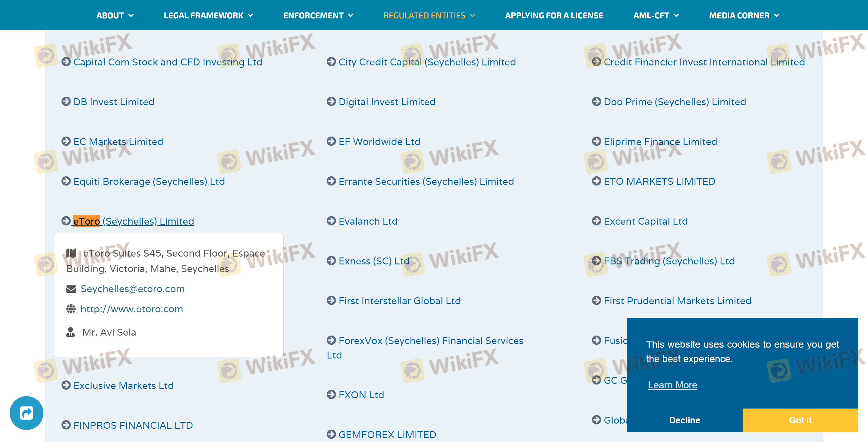Click arrow icon beside DB Invest Limited
Image resolution: width=868 pixels, height=442 pixels.
coord(66,102)
